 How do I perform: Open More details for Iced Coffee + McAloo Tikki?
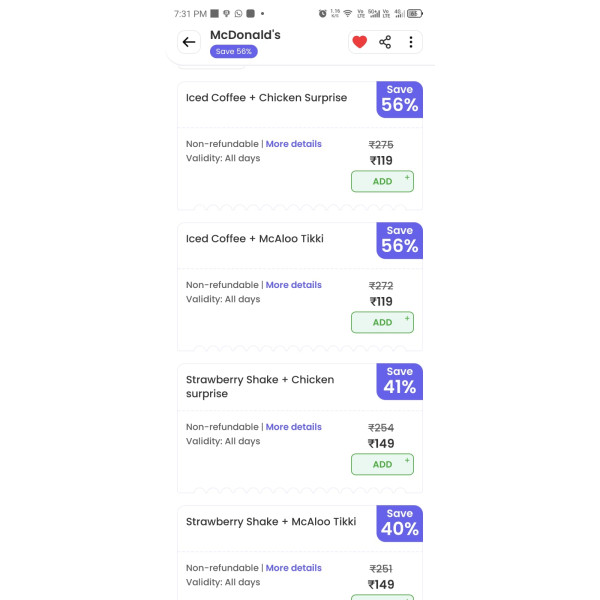click(294, 285)
